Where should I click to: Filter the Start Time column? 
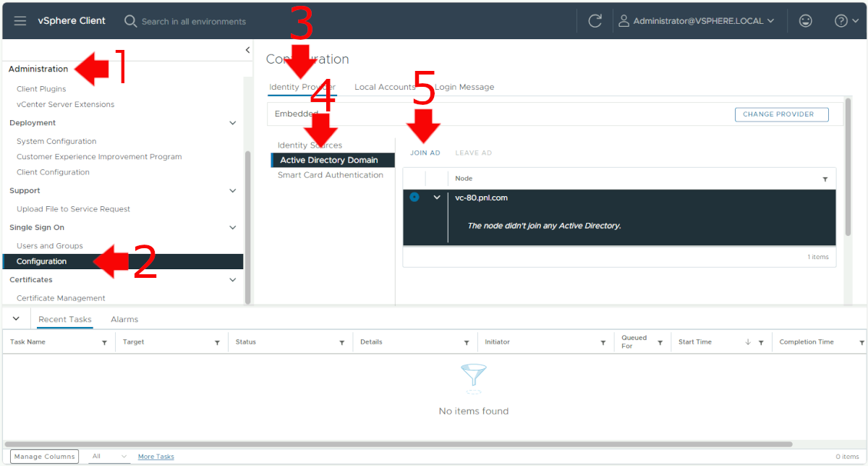(761, 342)
